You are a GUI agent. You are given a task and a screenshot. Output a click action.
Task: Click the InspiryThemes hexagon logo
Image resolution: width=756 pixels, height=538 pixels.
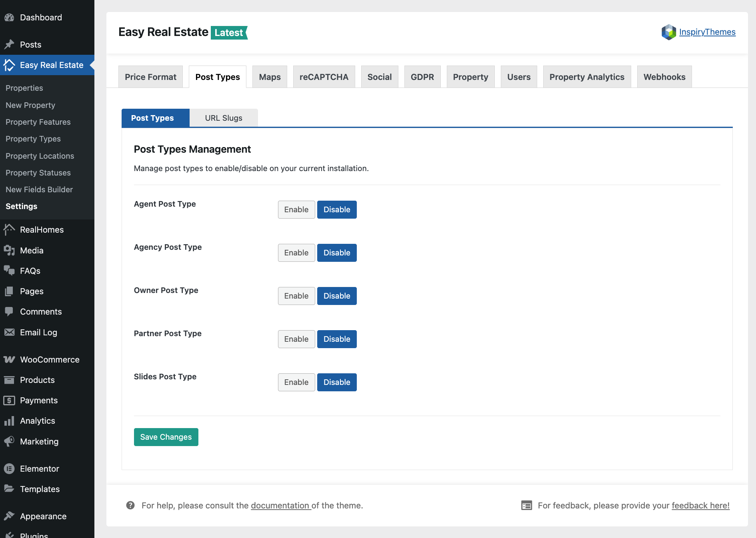[668, 32]
